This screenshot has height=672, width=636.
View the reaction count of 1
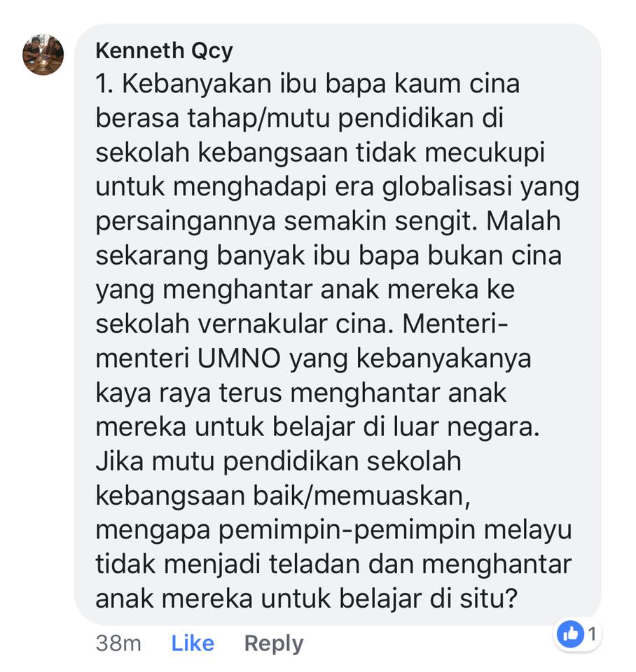tap(593, 634)
